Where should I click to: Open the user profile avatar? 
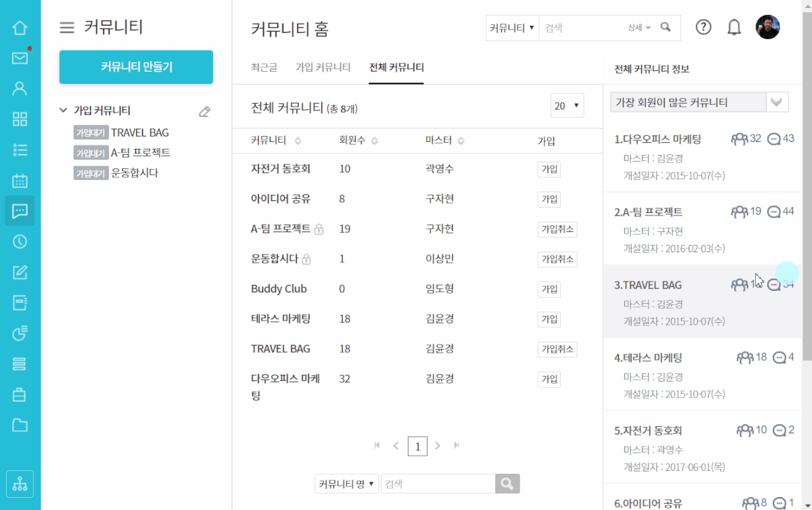click(768, 27)
